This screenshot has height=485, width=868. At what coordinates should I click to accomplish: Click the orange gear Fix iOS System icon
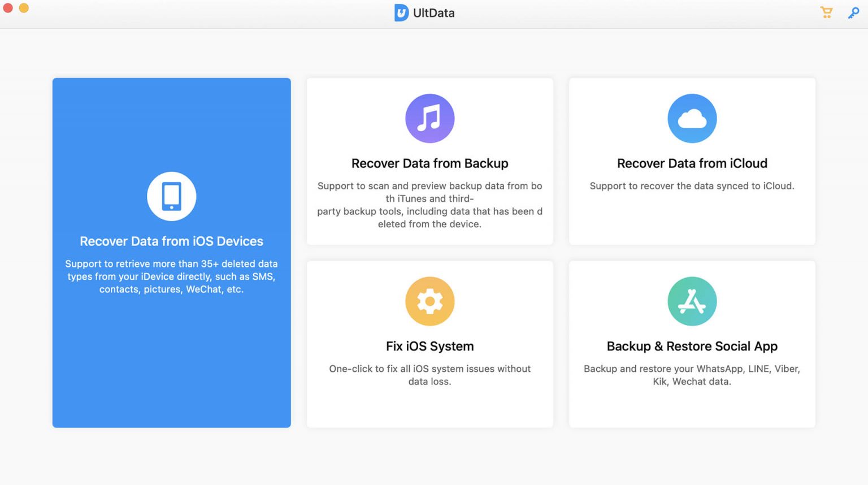click(430, 301)
